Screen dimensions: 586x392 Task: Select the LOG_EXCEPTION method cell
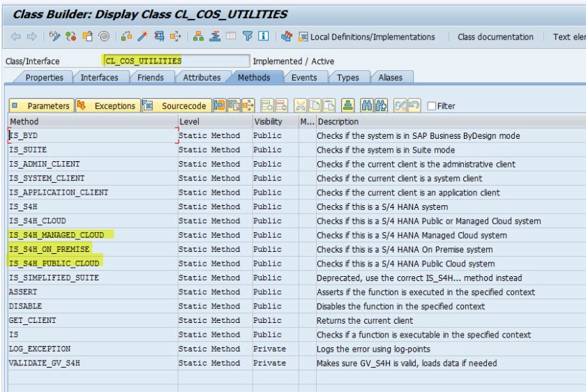click(x=93, y=348)
